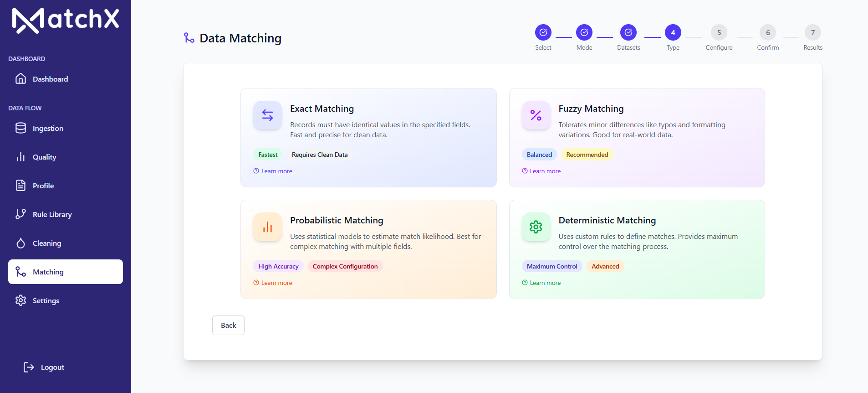The image size is (868, 393).
Task: Open Learn more under Fuzzy Matching
Action: 541,171
